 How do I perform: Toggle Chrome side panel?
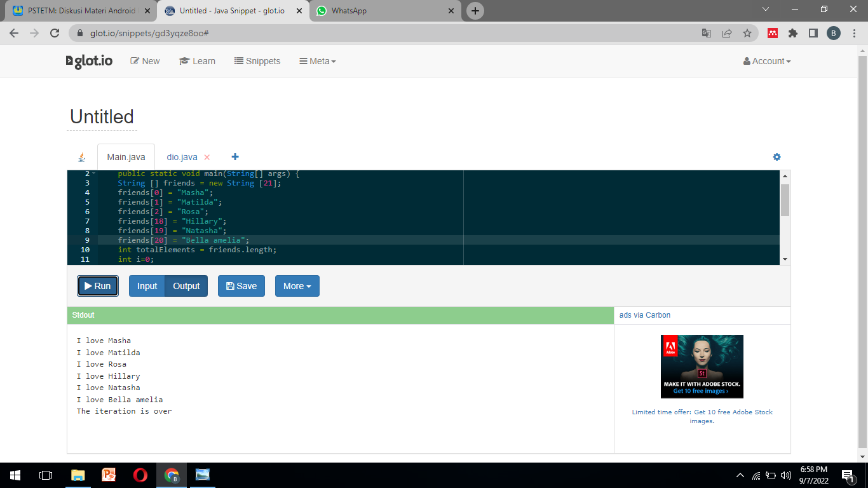pos(813,33)
